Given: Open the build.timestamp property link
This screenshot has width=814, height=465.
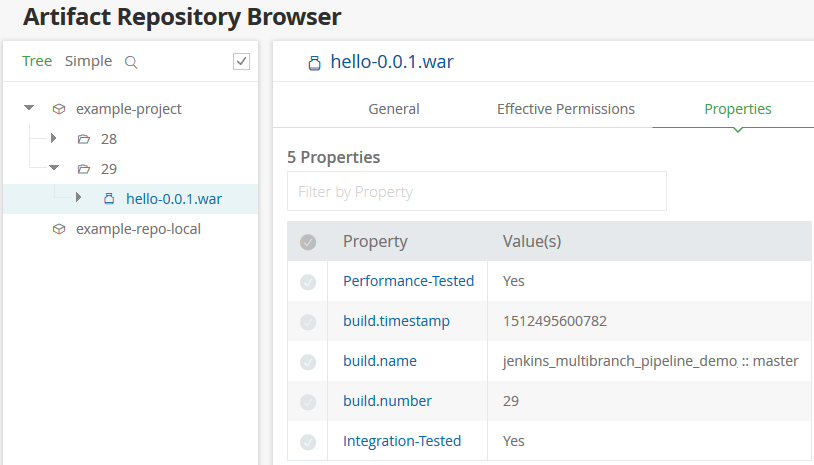Looking at the screenshot, I should 396,321.
